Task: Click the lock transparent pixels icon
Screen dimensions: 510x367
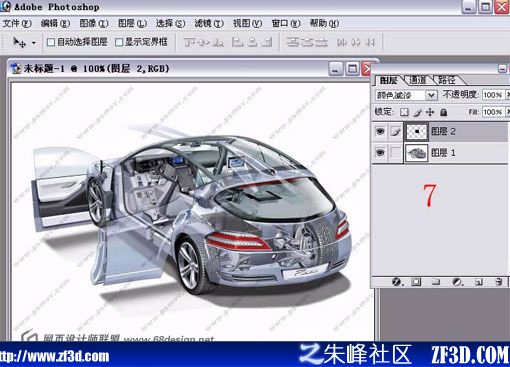Action: click(404, 112)
